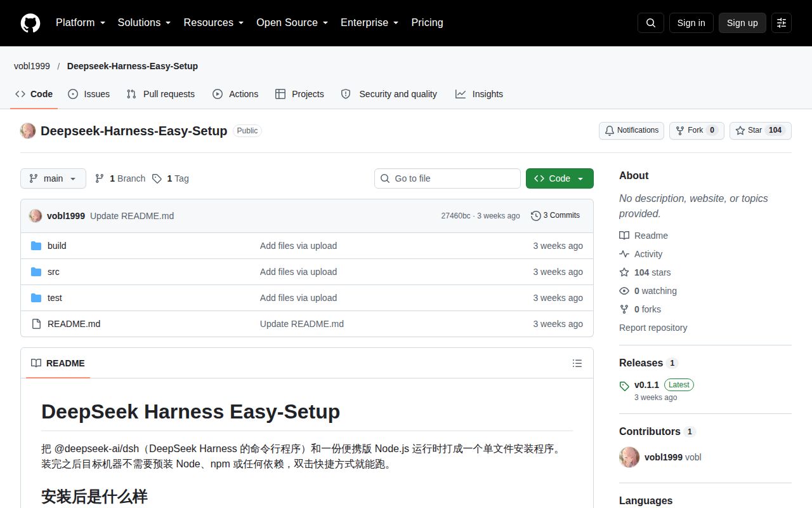Image resolution: width=812 pixels, height=508 pixels.
Task: Open the 1 Tag link
Action: pos(170,178)
